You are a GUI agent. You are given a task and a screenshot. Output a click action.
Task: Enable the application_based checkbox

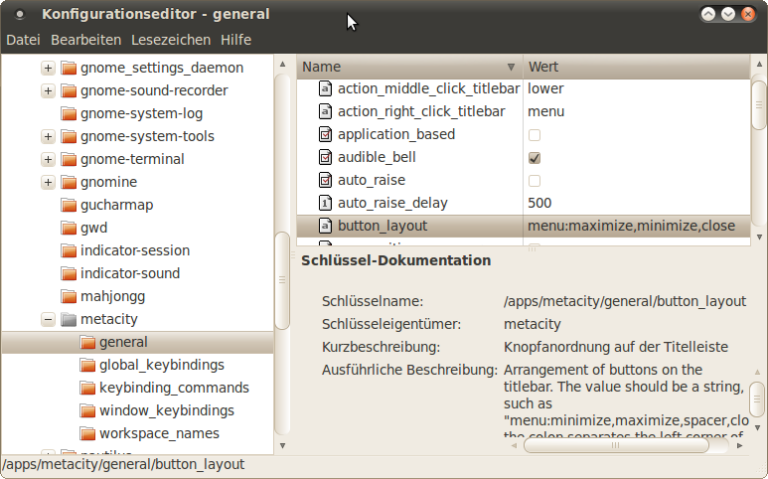pos(534,135)
